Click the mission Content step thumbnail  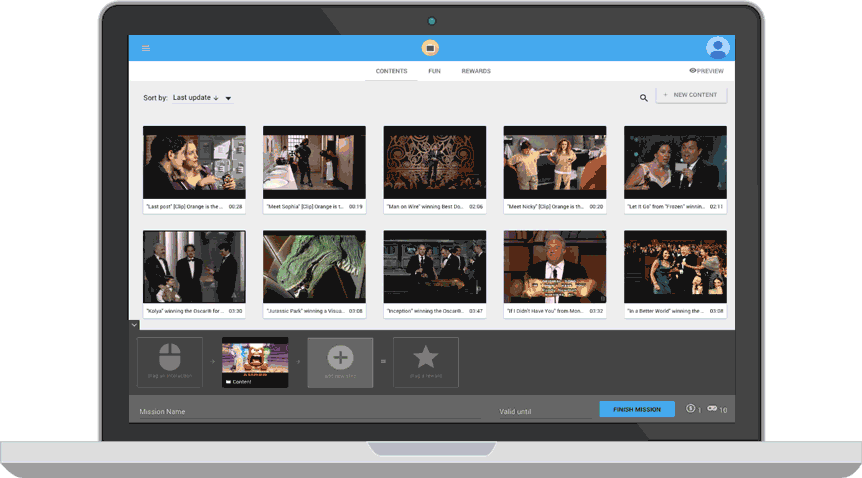255,362
